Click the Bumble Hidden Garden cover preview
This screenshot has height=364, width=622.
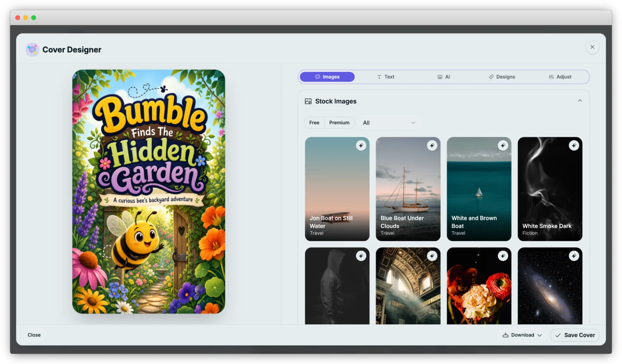[x=149, y=192]
